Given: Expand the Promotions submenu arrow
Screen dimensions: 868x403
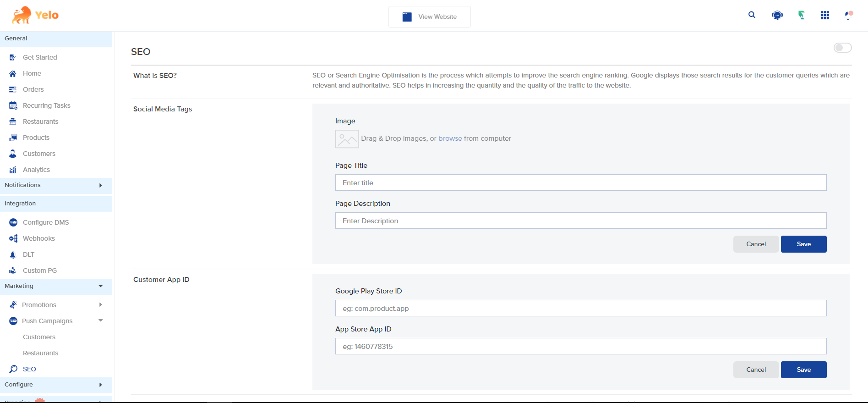Looking at the screenshot, I should [x=100, y=305].
